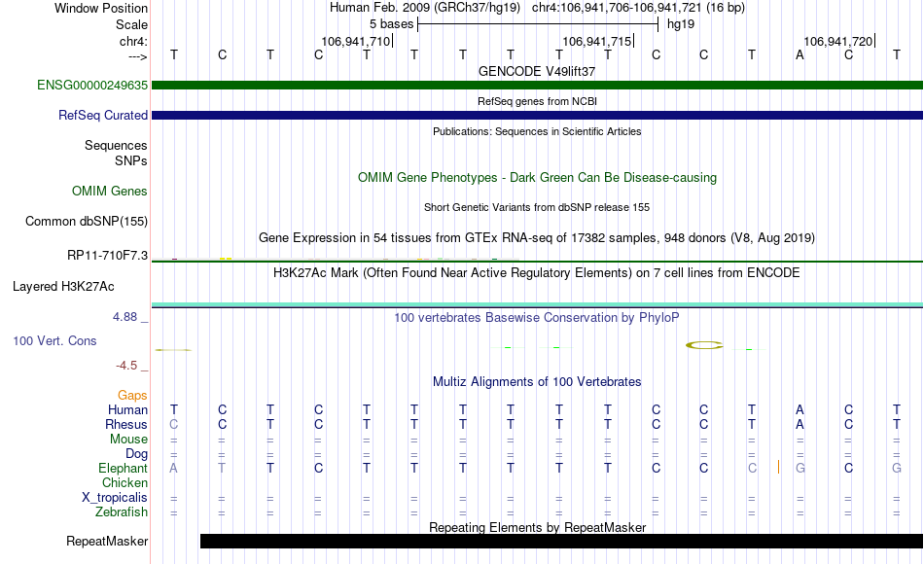Open Multiz Alignments of 100 Vertebrates title
The width and height of the screenshot is (924, 564).
(537, 381)
